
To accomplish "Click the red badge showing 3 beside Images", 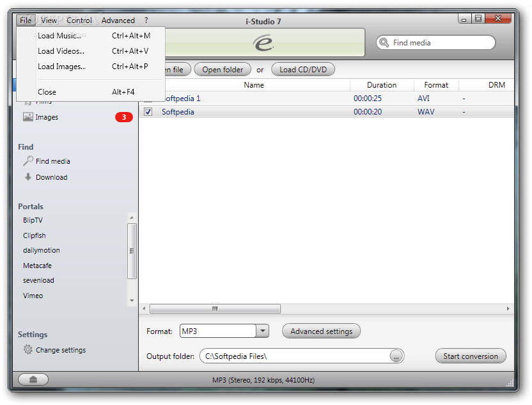I will coord(124,117).
